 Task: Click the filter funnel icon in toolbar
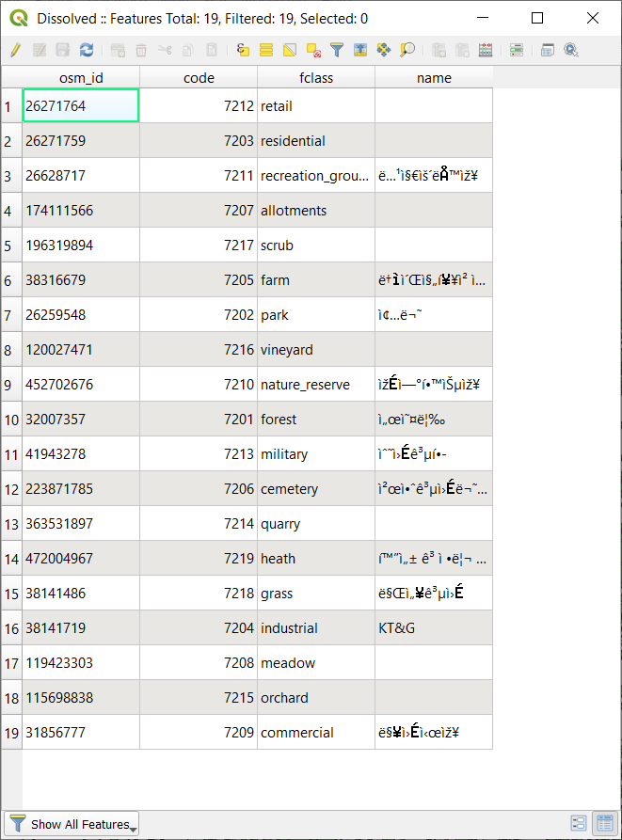[337, 51]
